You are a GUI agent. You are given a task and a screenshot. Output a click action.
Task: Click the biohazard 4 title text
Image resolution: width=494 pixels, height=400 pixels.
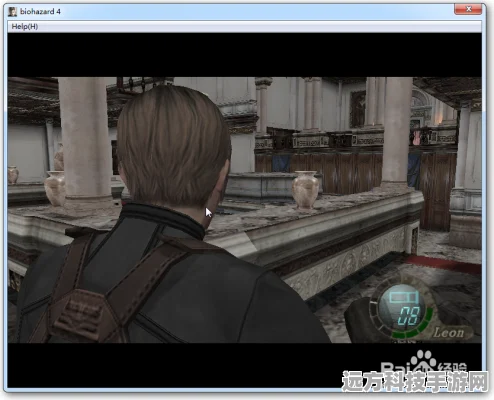(x=40, y=12)
